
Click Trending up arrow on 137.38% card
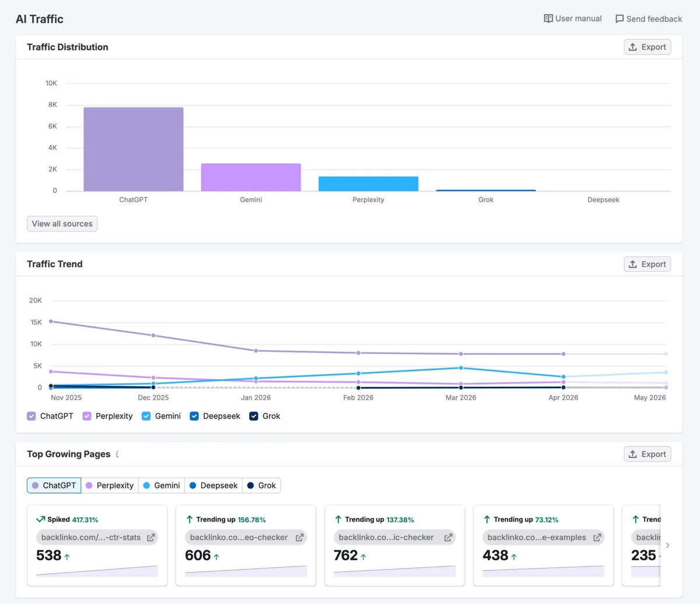click(338, 519)
